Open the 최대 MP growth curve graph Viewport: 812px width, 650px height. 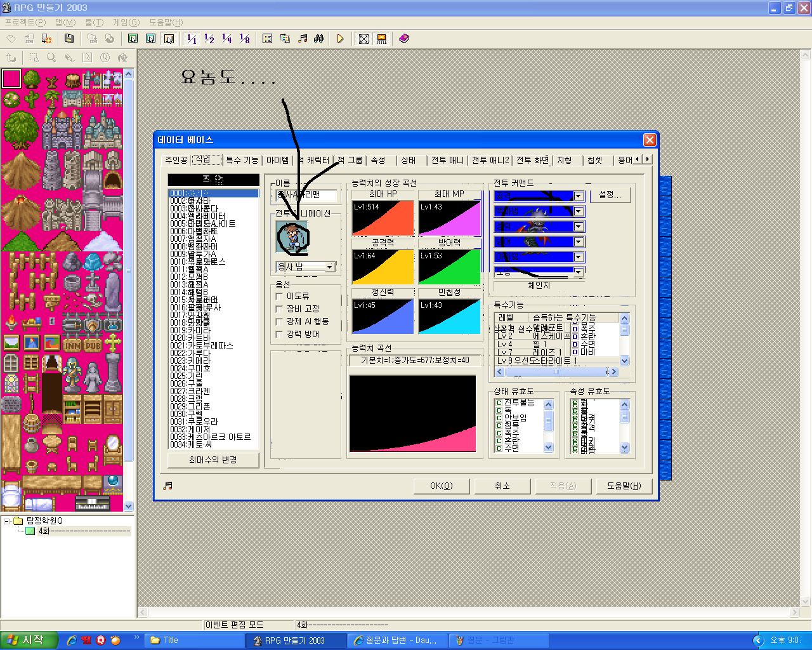(450, 218)
